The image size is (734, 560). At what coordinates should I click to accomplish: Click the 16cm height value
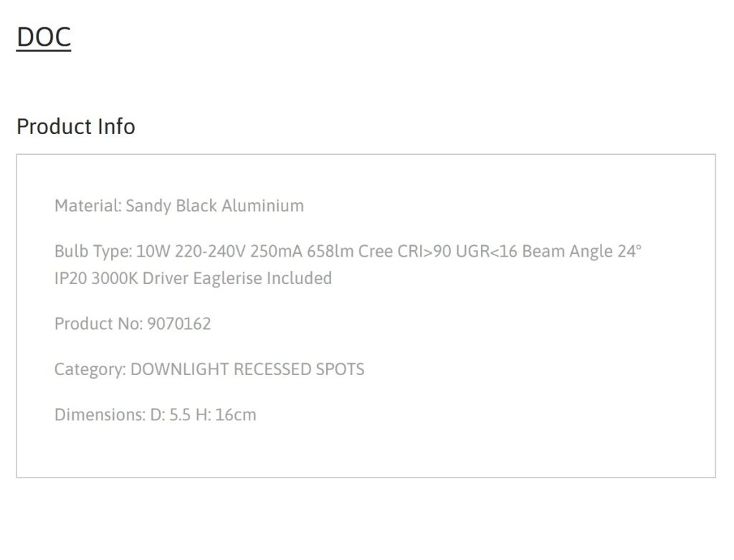click(x=235, y=415)
